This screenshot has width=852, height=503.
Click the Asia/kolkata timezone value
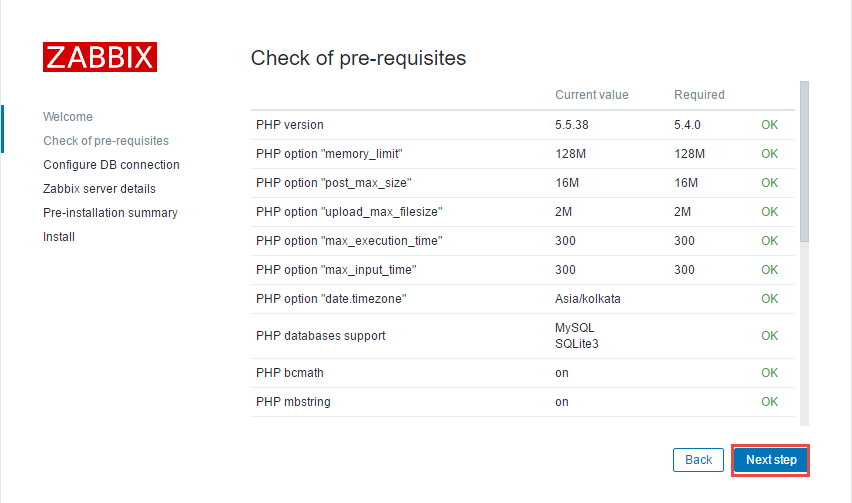(587, 299)
